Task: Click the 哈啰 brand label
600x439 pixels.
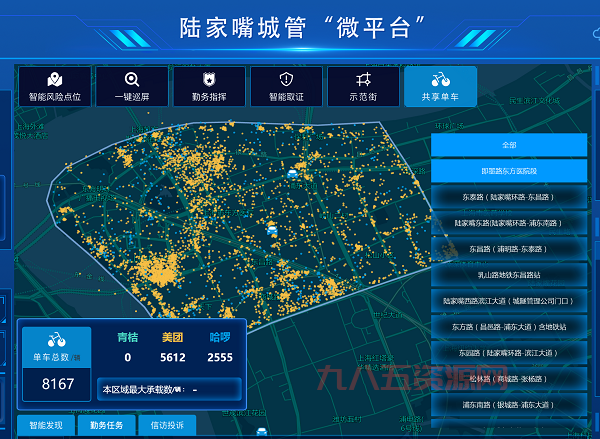Action: click(x=220, y=337)
